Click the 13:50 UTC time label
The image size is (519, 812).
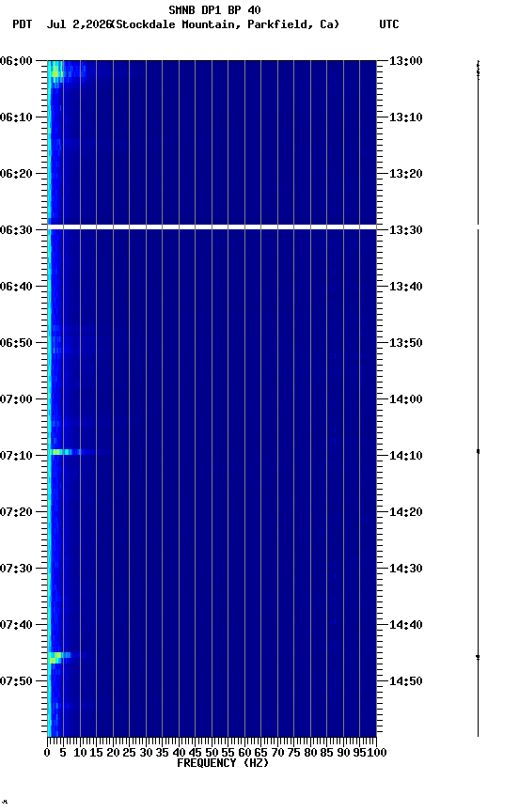pos(406,343)
